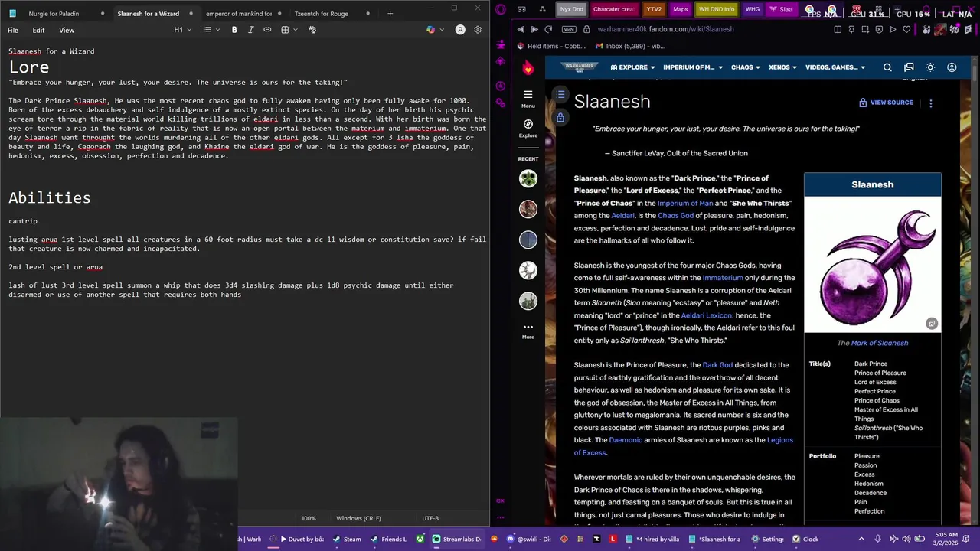Open the Copilot dropdown in Notepad

[x=434, y=30]
